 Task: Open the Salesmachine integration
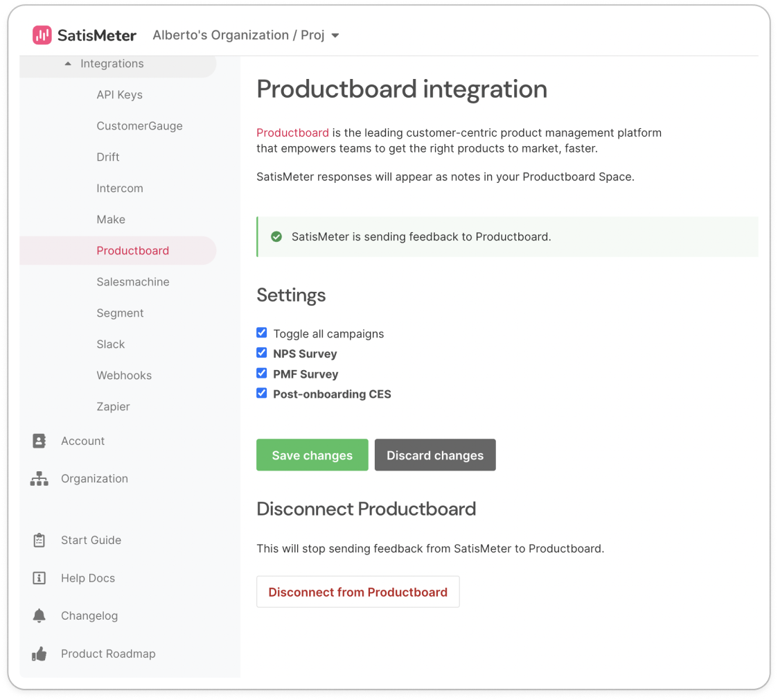click(133, 282)
